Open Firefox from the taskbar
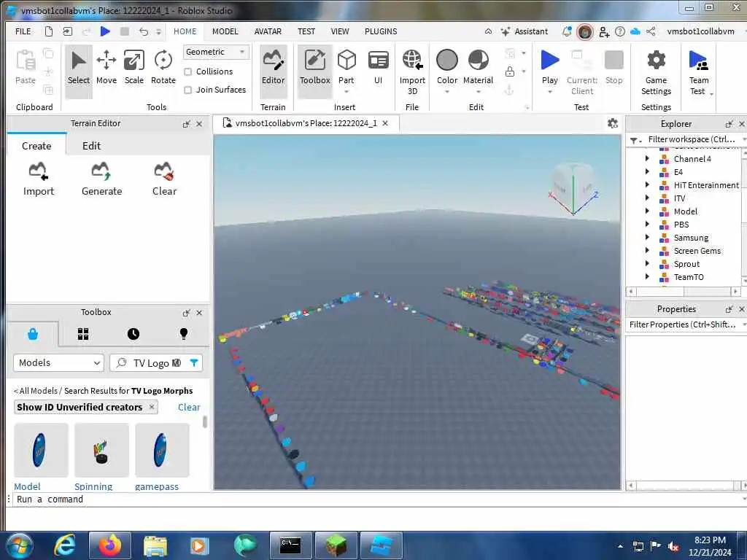 [110, 545]
